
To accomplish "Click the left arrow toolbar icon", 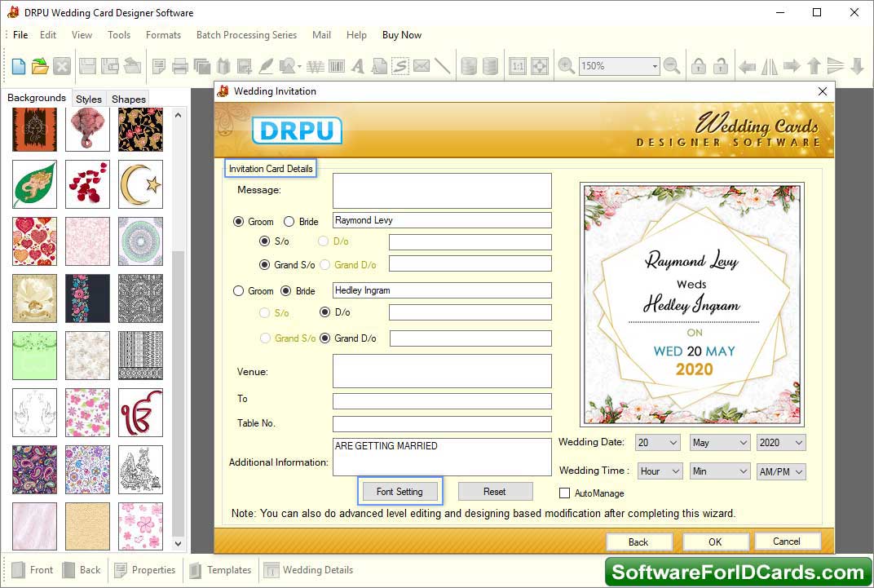I will (x=747, y=67).
